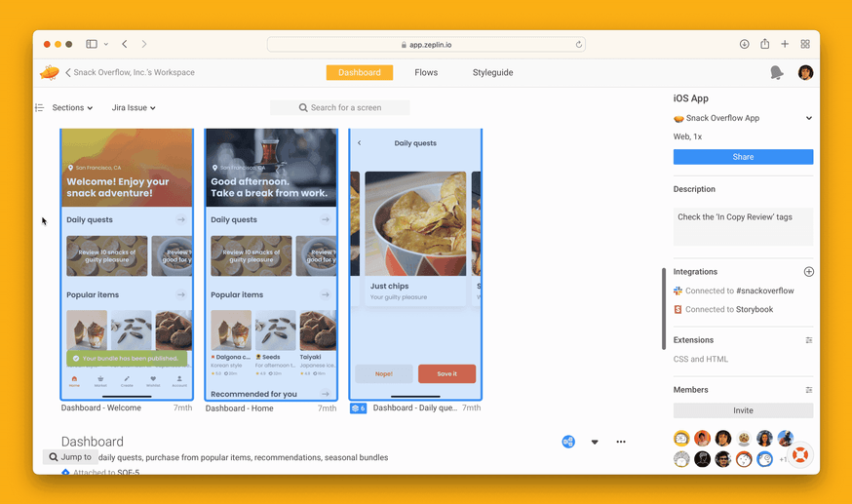Screen dimensions: 852x504
Task: Open Dashboard - Daily quests screen thumbnail
Action: pos(415,264)
